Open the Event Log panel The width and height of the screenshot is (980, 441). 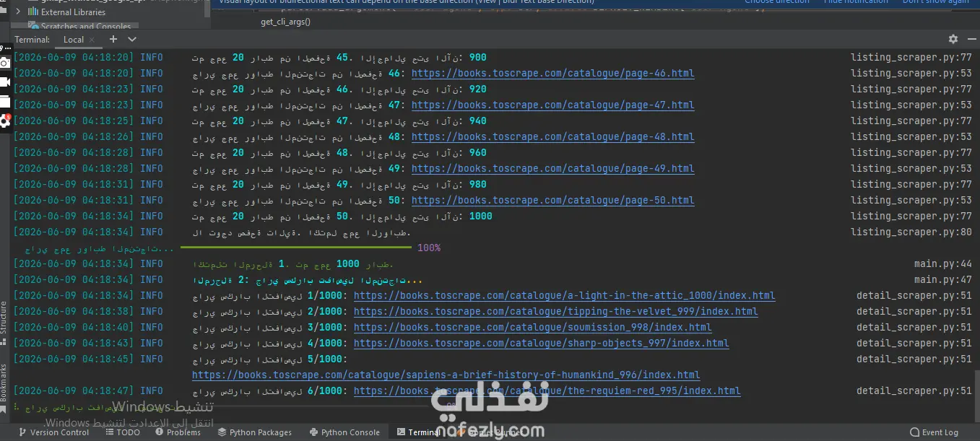point(934,432)
